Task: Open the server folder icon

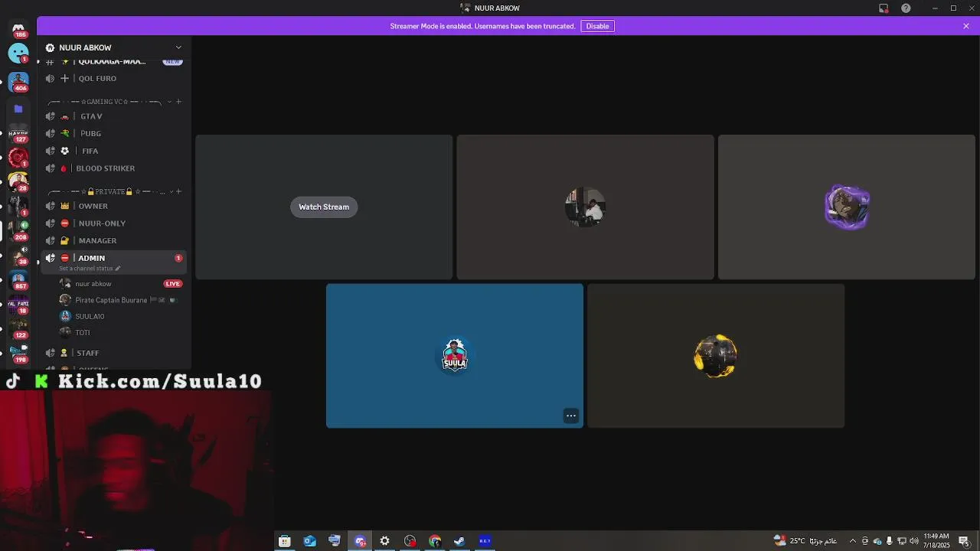Action: point(18,109)
